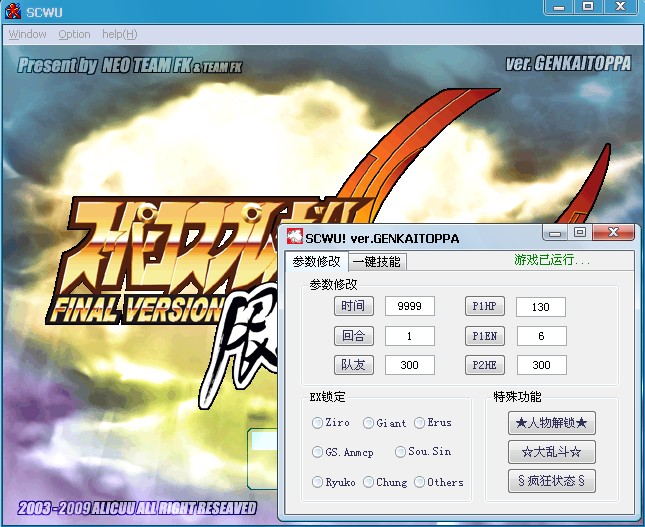
Task: Click the ★人物解锁★ button
Action: coord(551,423)
